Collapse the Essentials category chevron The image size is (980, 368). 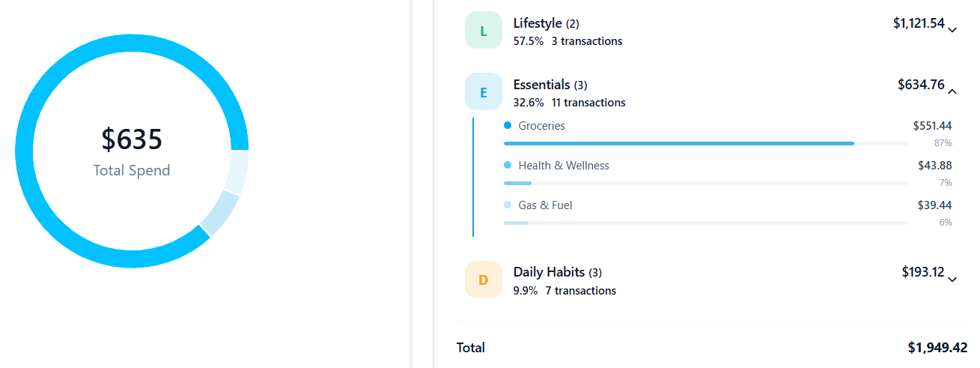click(952, 91)
